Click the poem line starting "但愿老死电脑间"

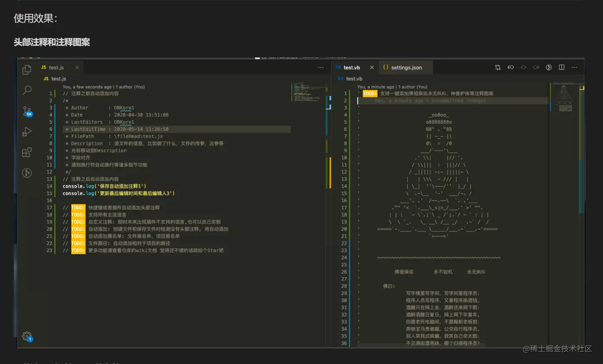pyautogui.click(x=443, y=322)
